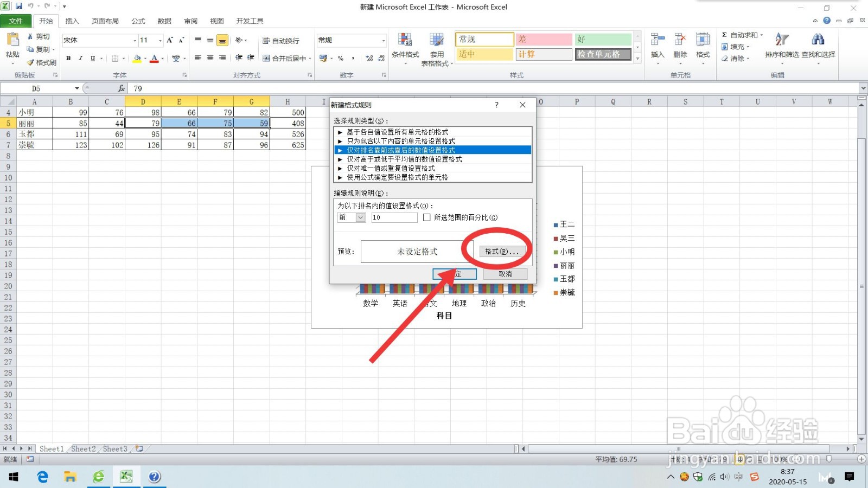Click the Format (格式) button in dialog

502,252
